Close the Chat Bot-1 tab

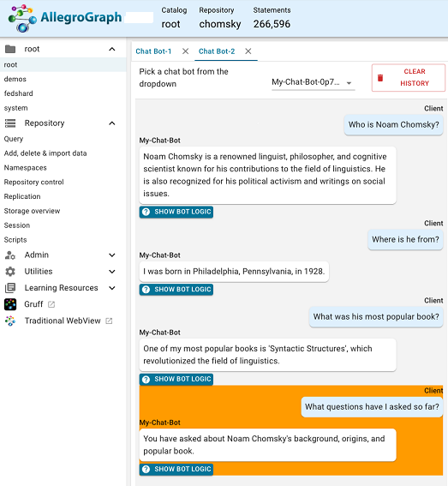pyautogui.click(x=185, y=51)
